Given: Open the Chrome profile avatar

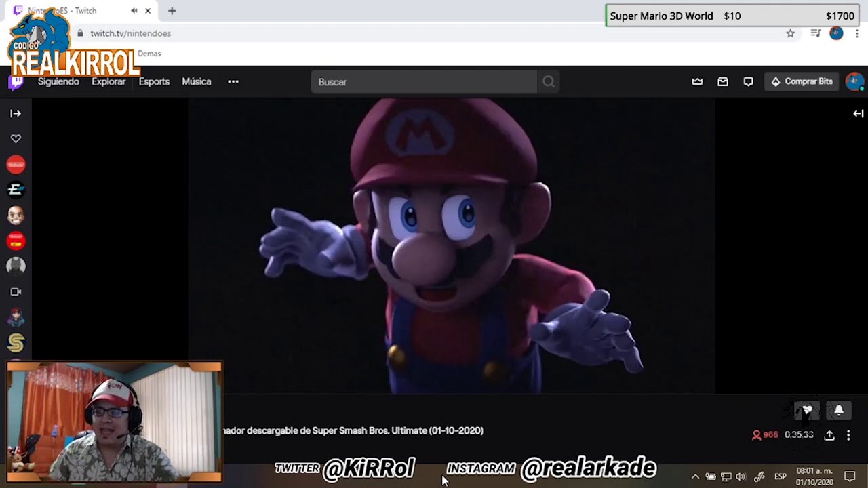Looking at the screenshot, I should click(836, 33).
